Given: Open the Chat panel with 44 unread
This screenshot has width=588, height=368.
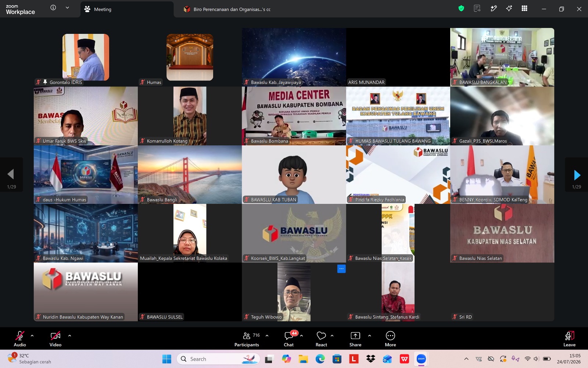Looking at the screenshot, I should (x=289, y=336).
